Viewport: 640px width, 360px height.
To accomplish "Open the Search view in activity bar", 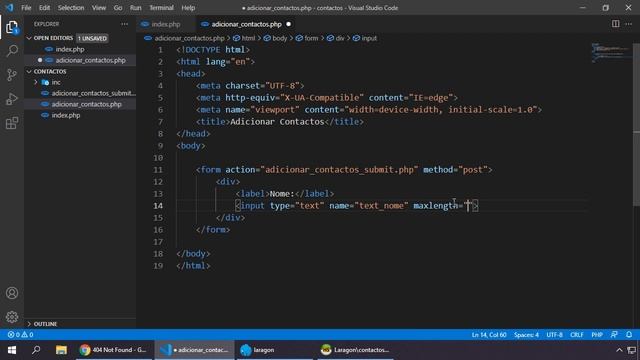I will [12, 51].
